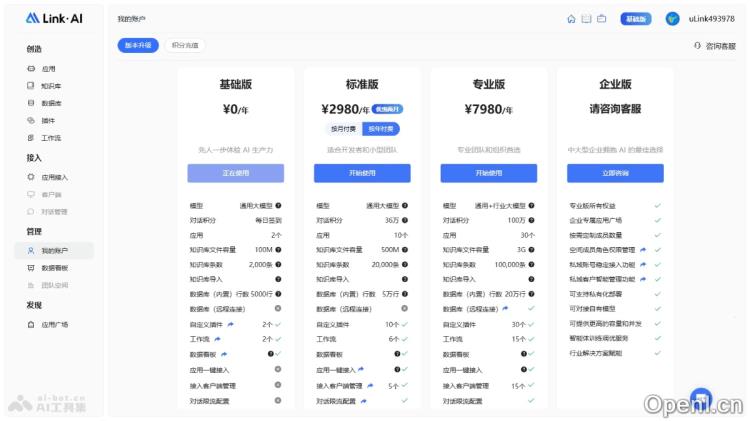Click the username uLink493978

(x=711, y=19)
